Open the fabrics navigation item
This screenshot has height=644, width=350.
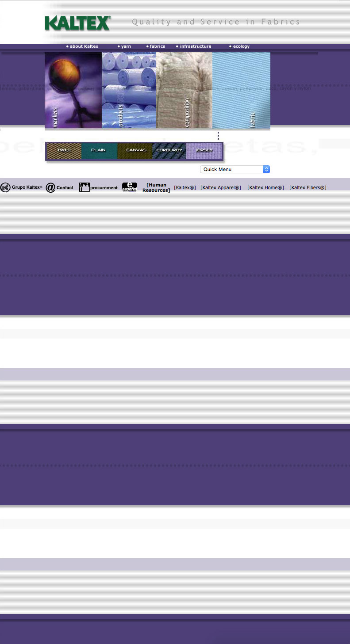[156, 46]
